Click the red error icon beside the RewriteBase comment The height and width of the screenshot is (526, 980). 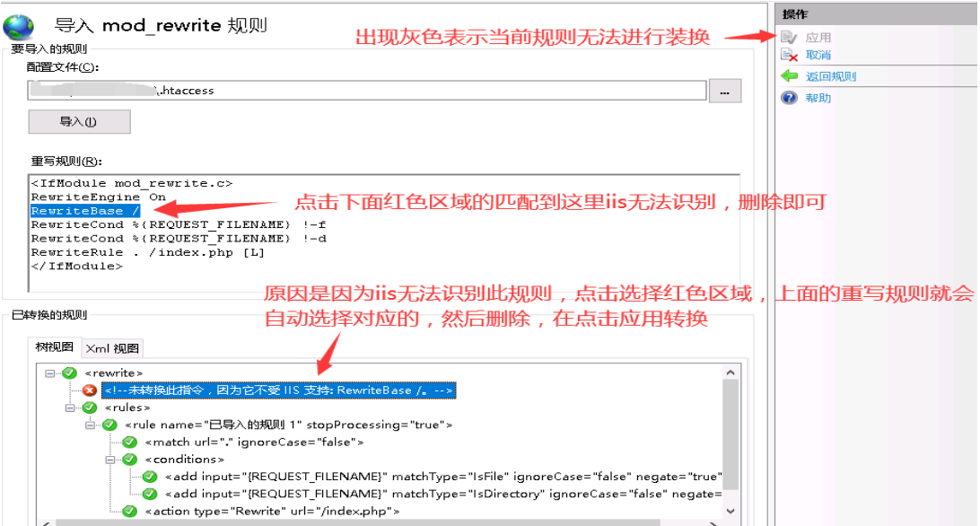coord(90,390)
